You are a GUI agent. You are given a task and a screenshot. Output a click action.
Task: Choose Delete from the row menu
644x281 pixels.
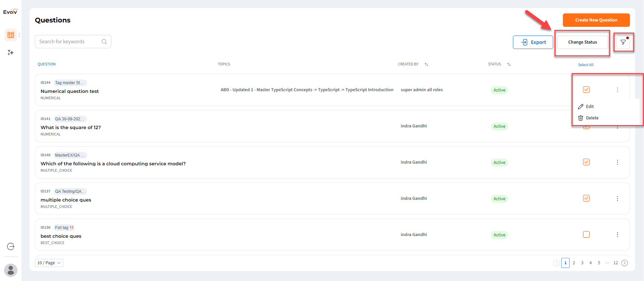[x=588, y=118]
